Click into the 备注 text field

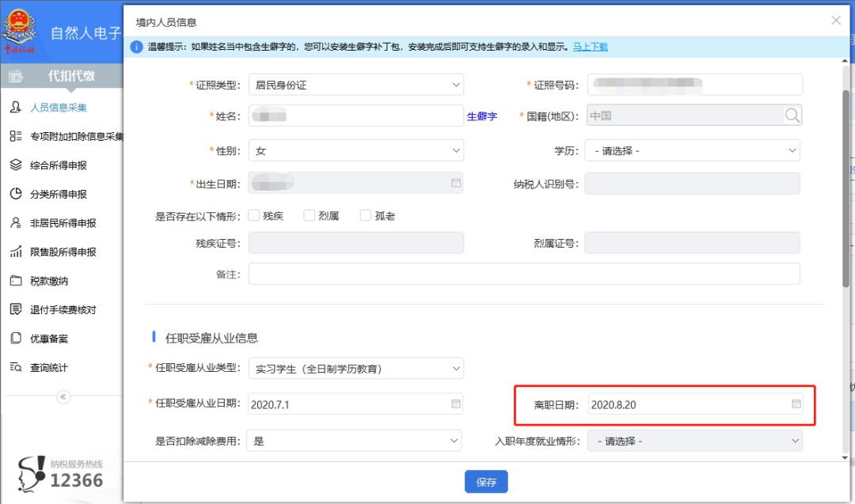point(523,274)
